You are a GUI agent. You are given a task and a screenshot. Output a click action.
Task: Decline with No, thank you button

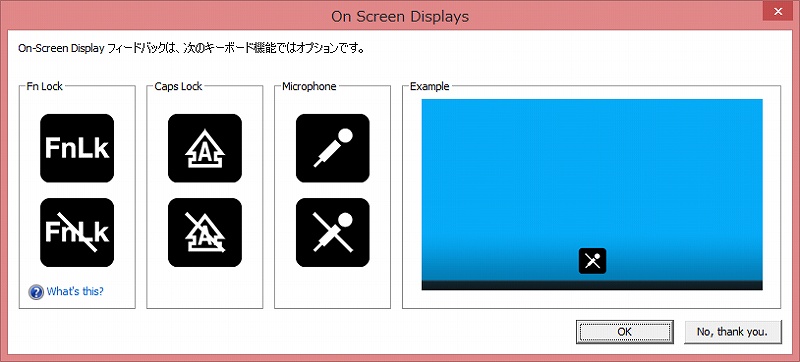pyautogui.click(x=733, y=331)
